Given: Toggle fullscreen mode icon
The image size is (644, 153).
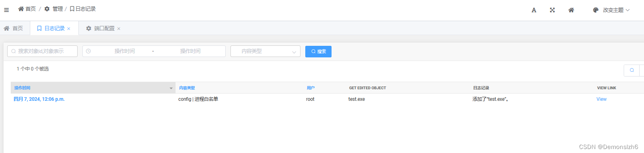Looking at the screenshot, I should [552, 10].
